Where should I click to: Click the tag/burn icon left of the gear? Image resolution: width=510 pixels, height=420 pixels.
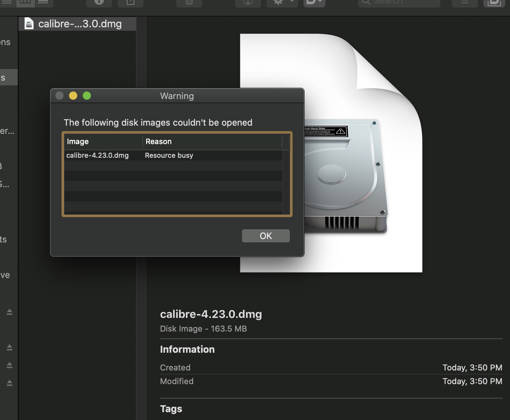click(248, 3)
